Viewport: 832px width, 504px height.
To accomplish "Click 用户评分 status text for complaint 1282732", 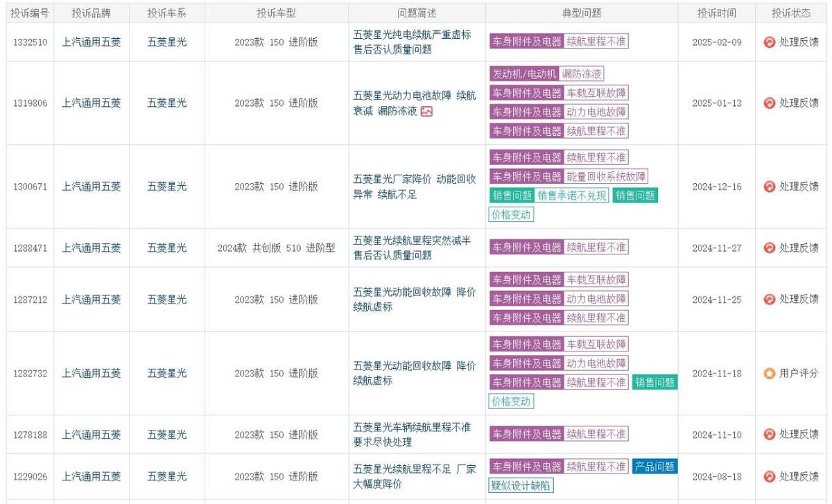I will [799, 373].
